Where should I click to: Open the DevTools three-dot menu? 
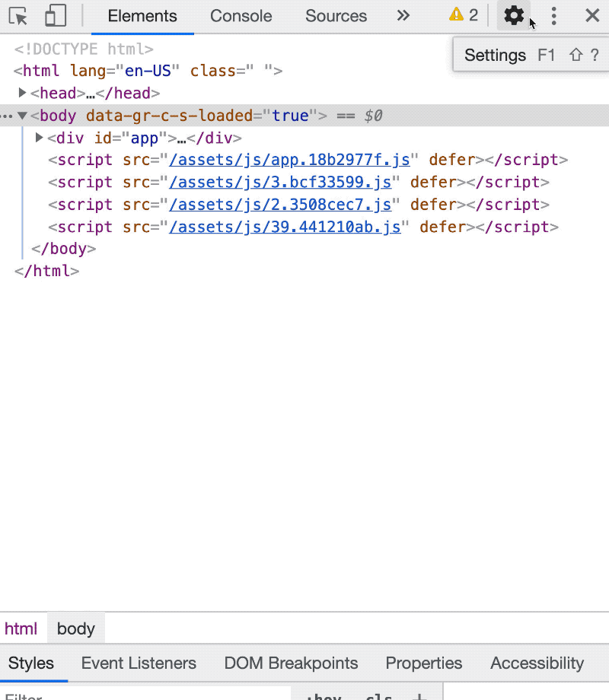point(554,16)
